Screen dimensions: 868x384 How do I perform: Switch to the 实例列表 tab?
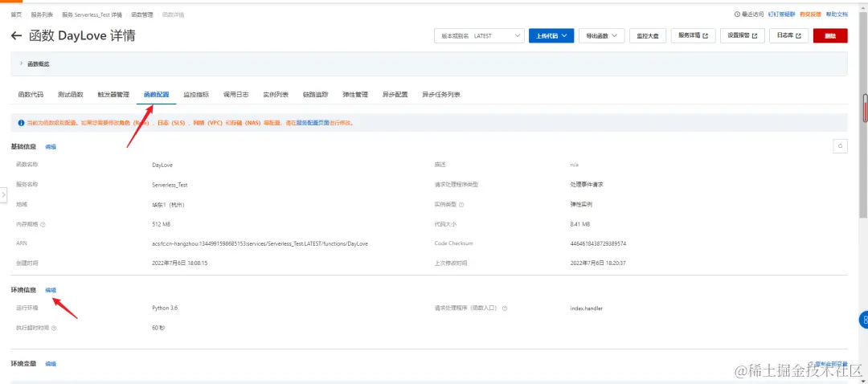tap(276, 95)
